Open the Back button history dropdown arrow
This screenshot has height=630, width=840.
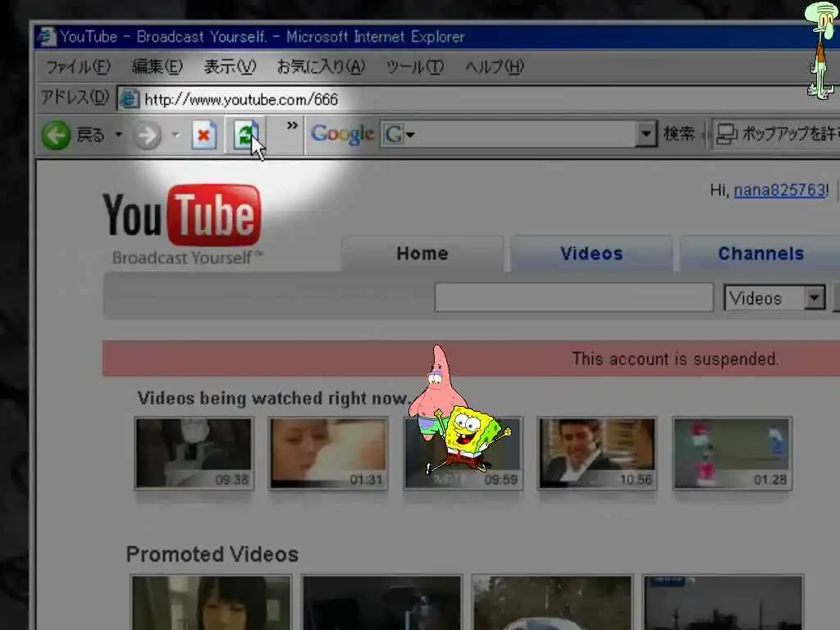click(x=118, y=135)
